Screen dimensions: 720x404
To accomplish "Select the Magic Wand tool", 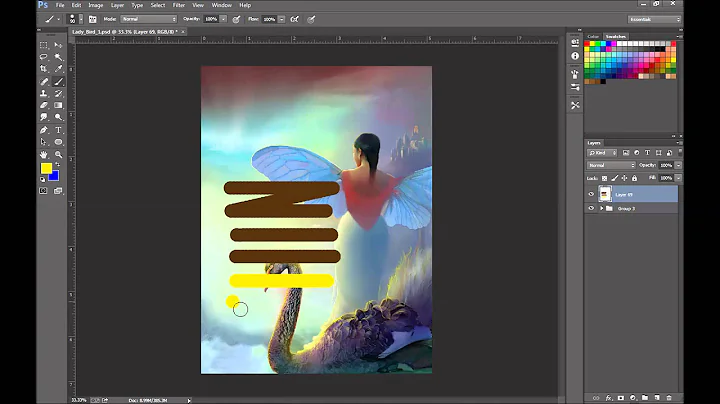I will point(58,57).
